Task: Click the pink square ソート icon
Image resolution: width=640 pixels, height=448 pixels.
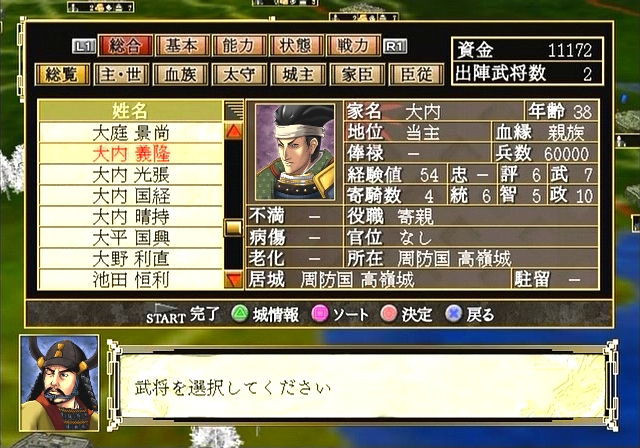Action: tap(320, 314)
